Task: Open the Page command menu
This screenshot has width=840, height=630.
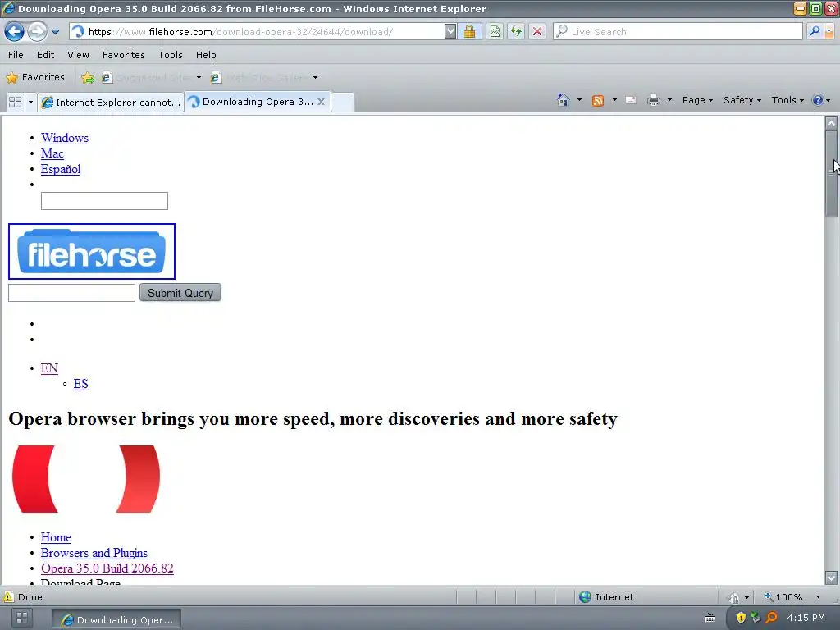Action: [697, 100]
